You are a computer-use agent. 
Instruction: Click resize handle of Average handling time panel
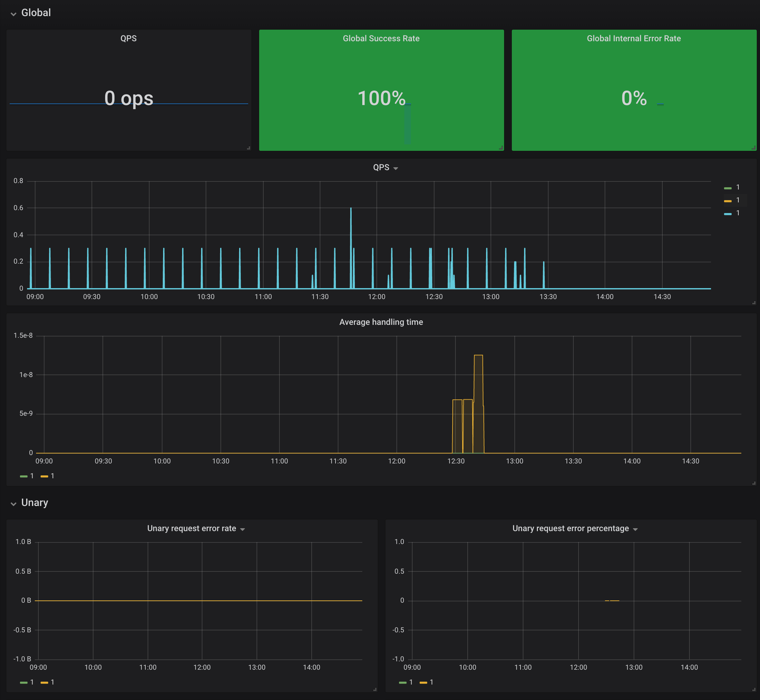(754, 483)
